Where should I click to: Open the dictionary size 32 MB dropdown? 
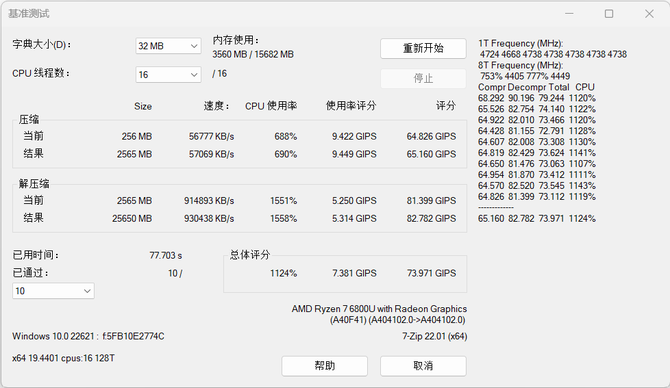(168, 46)
